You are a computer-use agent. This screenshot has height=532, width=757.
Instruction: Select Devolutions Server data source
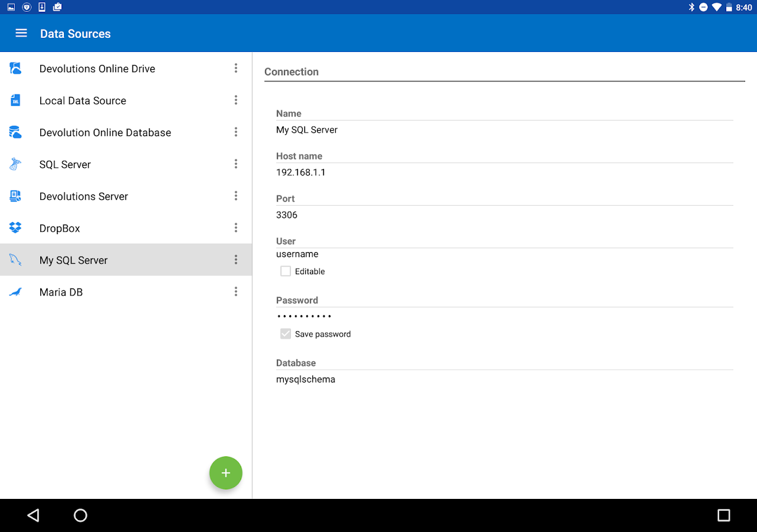tap(126, 196)
